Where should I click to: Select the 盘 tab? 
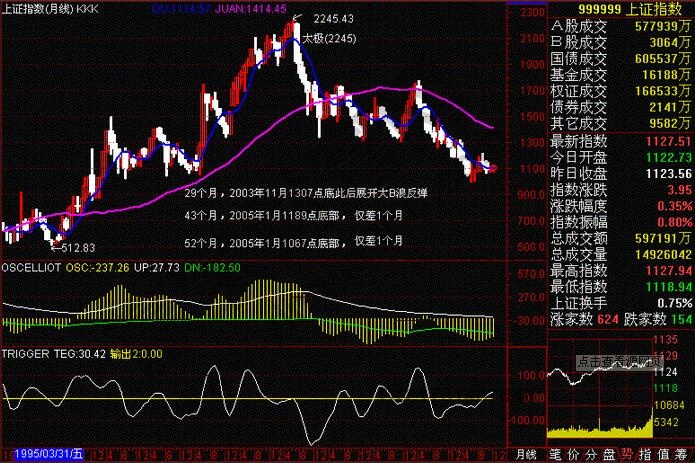[614, 453]
